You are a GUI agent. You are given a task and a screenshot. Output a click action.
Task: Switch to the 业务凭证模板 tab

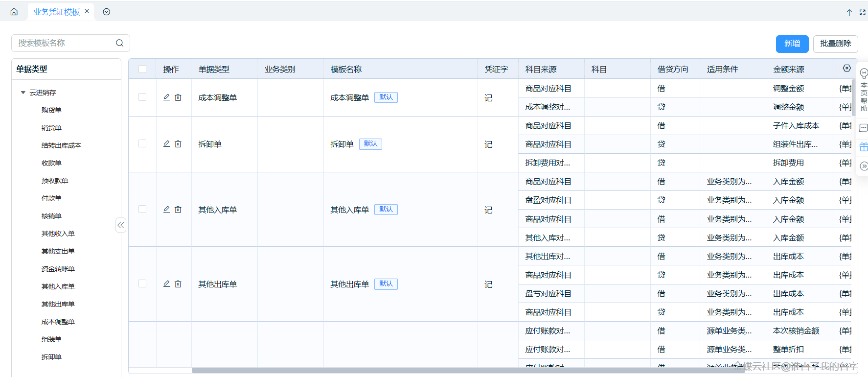[x=56, y=12]
